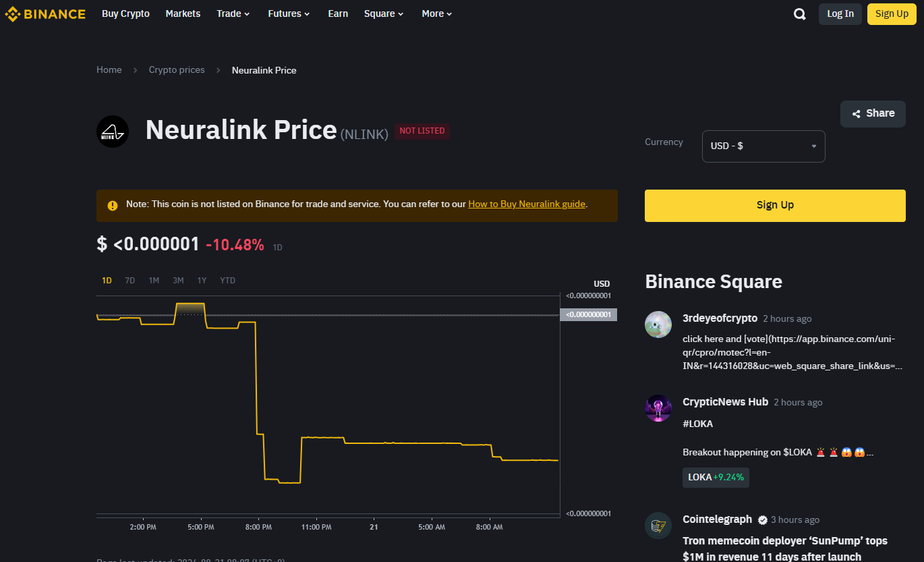Image resolution: width=924 pixels, height=562 pixels.
Task: Open CrypticNews Hub profile name
Action: [725, 402]
